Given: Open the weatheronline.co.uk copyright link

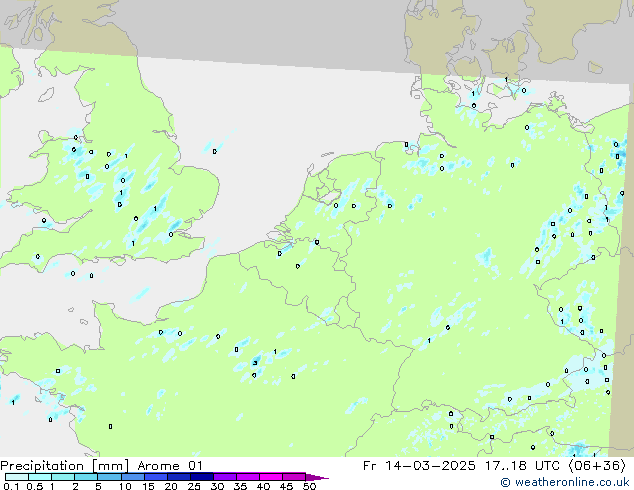Looking at the screenshot, I should click(565, 482).
